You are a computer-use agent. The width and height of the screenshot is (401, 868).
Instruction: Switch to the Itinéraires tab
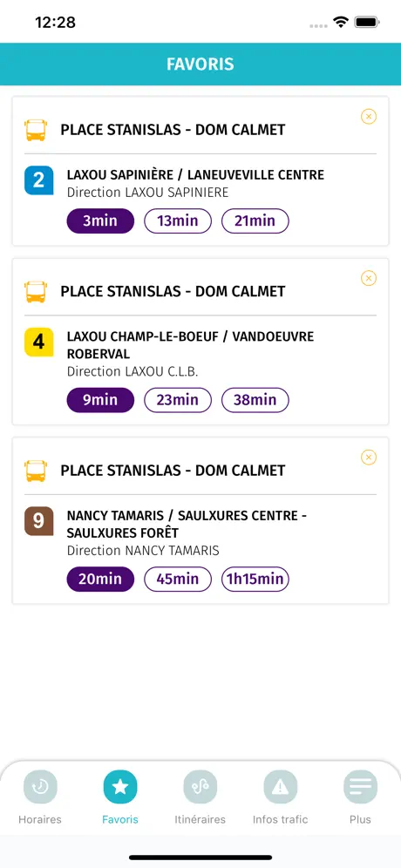pos(200,796)
